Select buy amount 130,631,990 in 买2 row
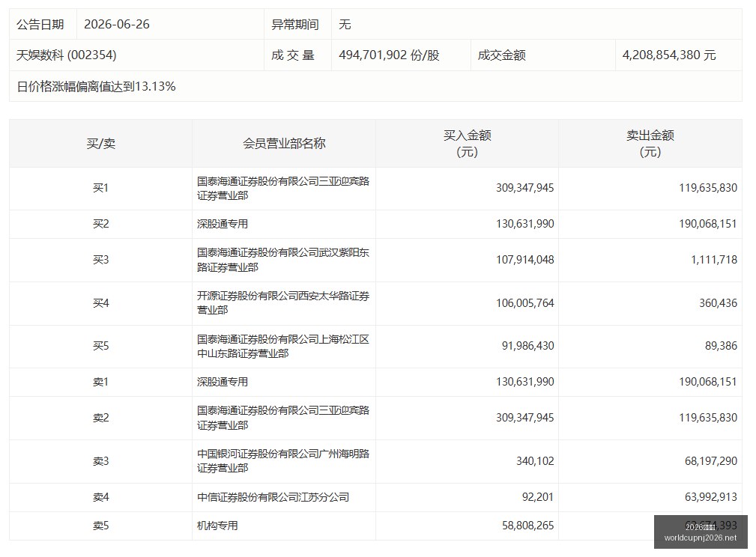Viewport: 756px width, 557px height. [525, 224]
